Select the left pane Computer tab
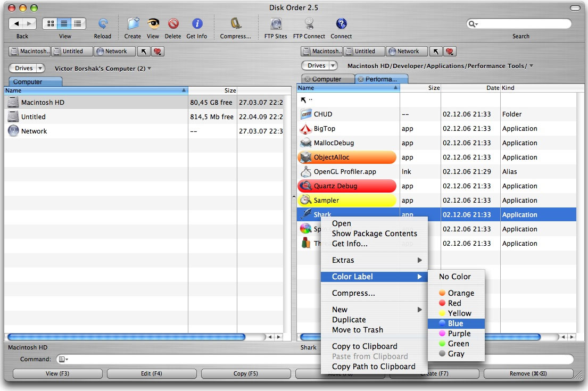The height and width of the screenshot is (391, 588). point(35,81)
